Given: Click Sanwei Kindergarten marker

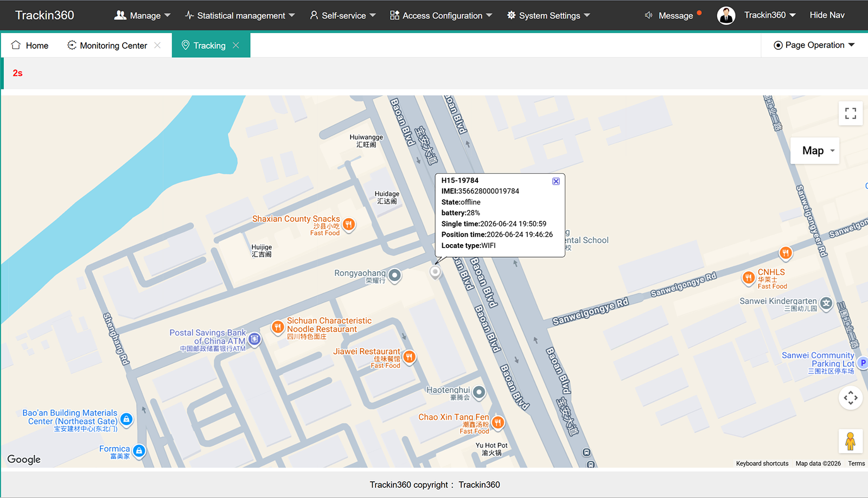Looking at the screenshot, I should [x=826, y=303].
